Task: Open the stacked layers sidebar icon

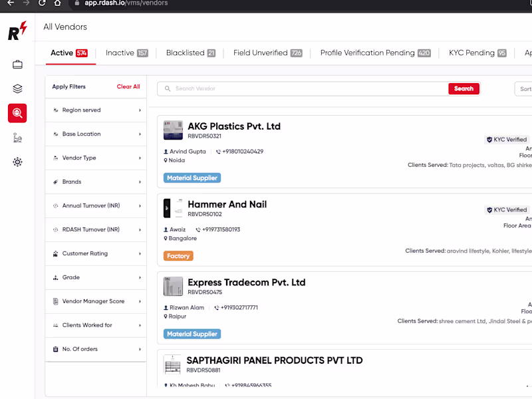Action: (x=17, y=89)
